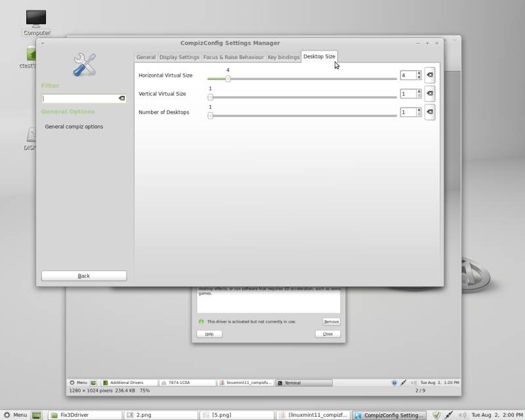
Task: Click the Vertical Virtual Size slider handle
Action: tap(210, 97)
